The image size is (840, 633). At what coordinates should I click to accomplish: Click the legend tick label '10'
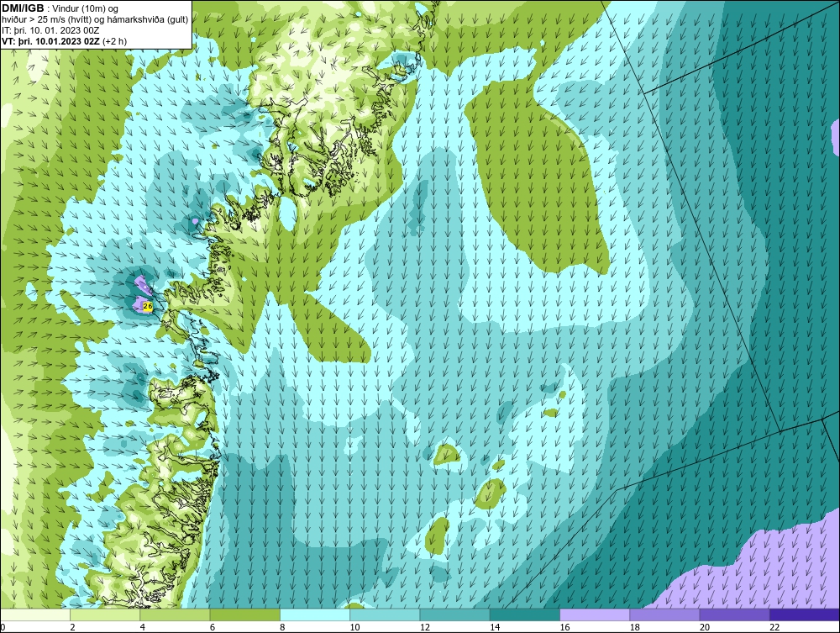pos(354,628)
